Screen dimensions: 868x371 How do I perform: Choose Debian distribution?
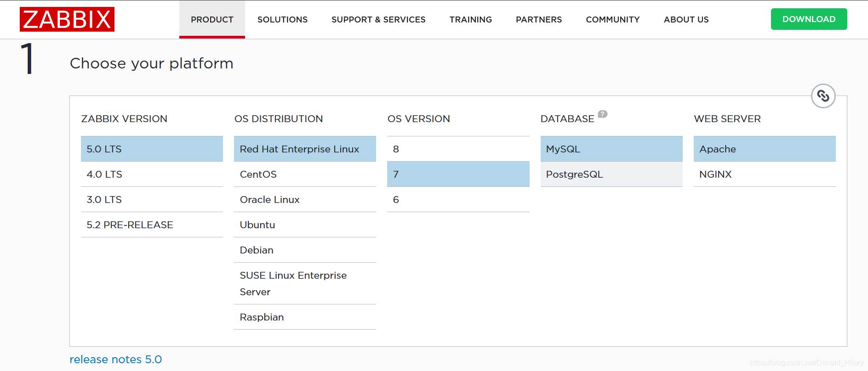pos(305,250)
